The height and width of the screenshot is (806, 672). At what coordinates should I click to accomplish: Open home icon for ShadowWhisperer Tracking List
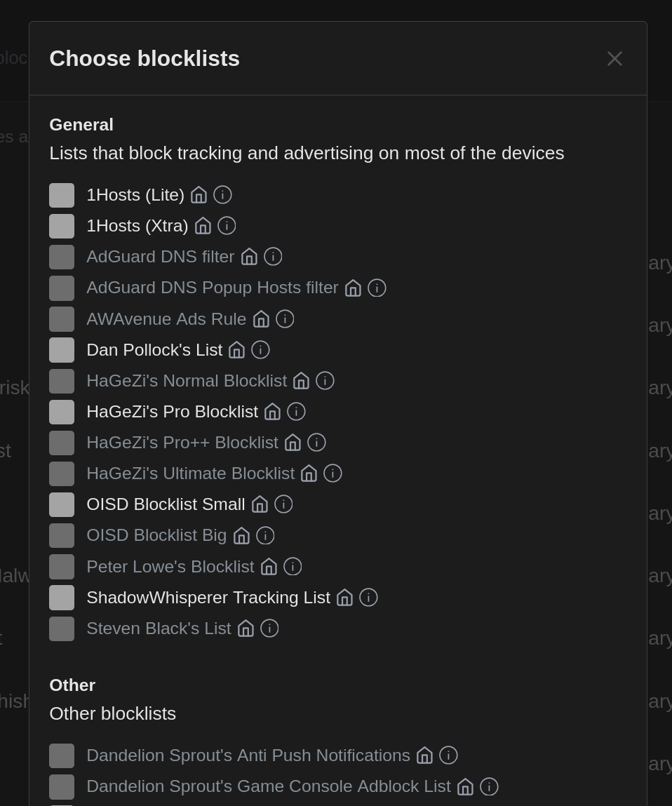click(x=344, y=597)
